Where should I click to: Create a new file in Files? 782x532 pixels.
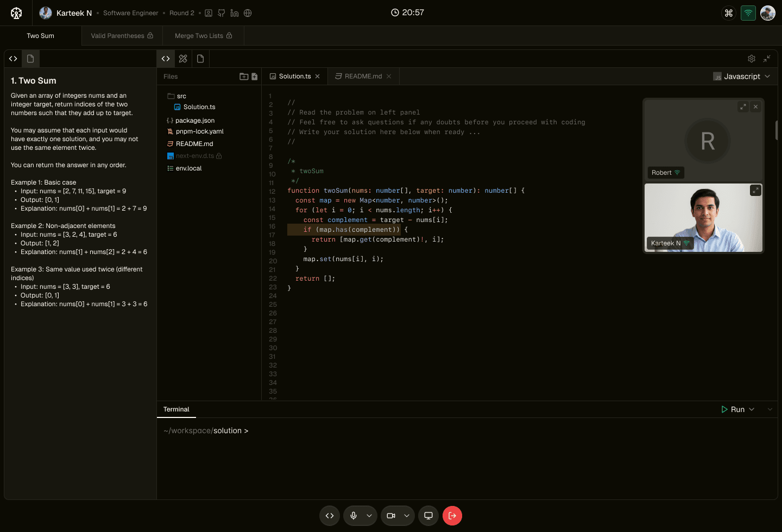254,77
